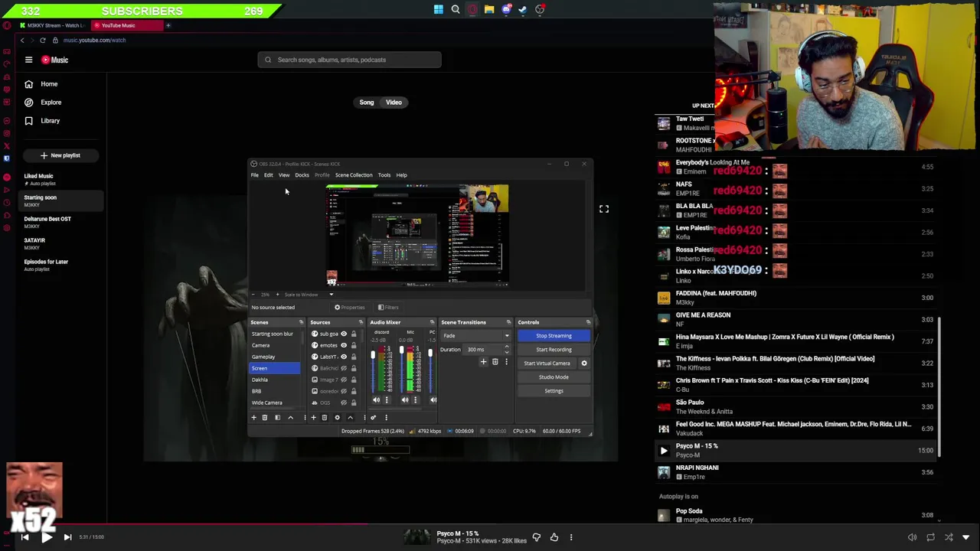Image resolution: width=980 pixels, height=551 pixels.
Task: Open preview scale dropdown arrow
Action: pos(332,295)
